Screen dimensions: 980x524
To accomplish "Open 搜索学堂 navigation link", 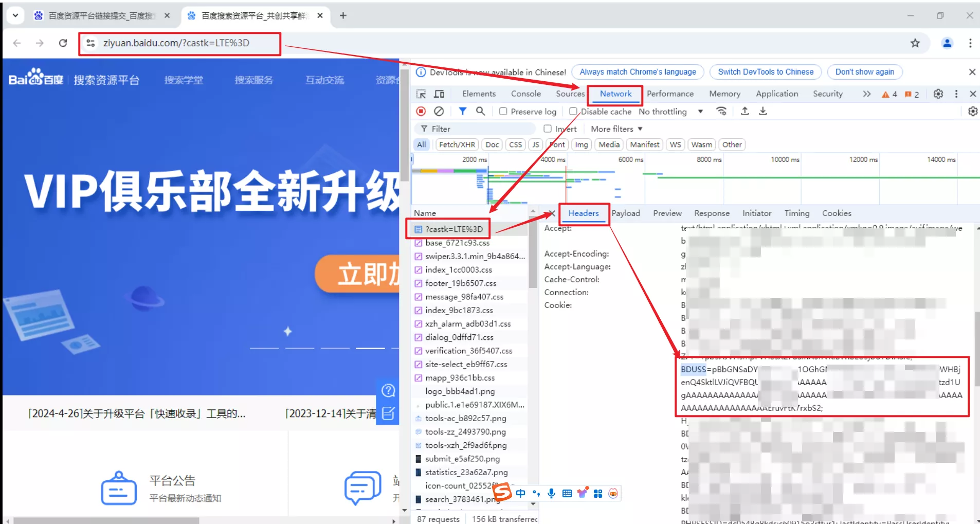I will (184, 80).
